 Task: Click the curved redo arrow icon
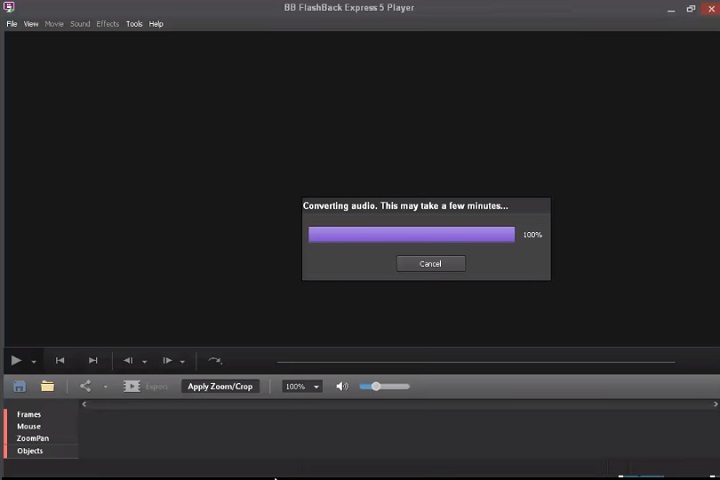click(215, 361)
